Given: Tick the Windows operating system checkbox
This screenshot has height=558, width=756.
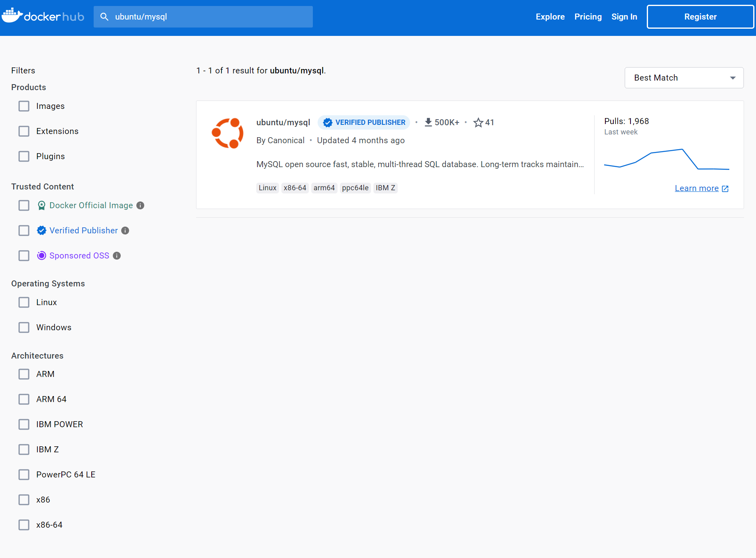Looking at the screenshot, I should pos(24,327).
